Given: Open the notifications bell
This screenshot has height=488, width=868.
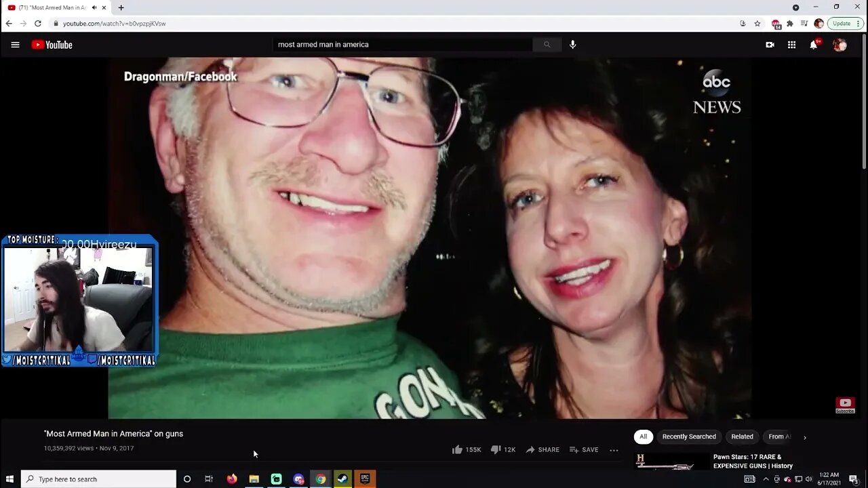Looking at the screenshot, I should coord(814,45).
